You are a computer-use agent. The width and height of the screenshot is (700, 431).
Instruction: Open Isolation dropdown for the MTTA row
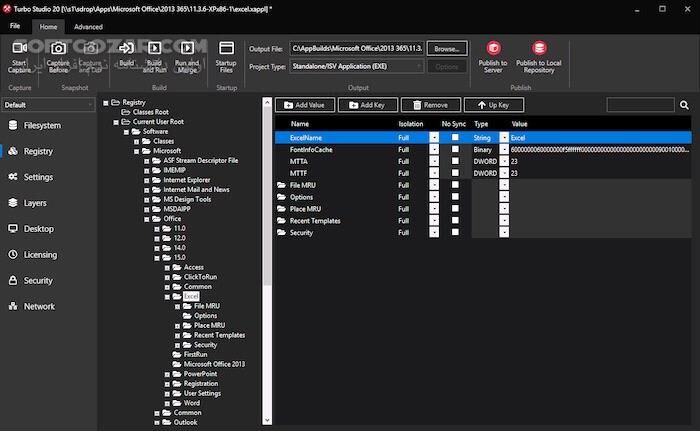(434, 160)
